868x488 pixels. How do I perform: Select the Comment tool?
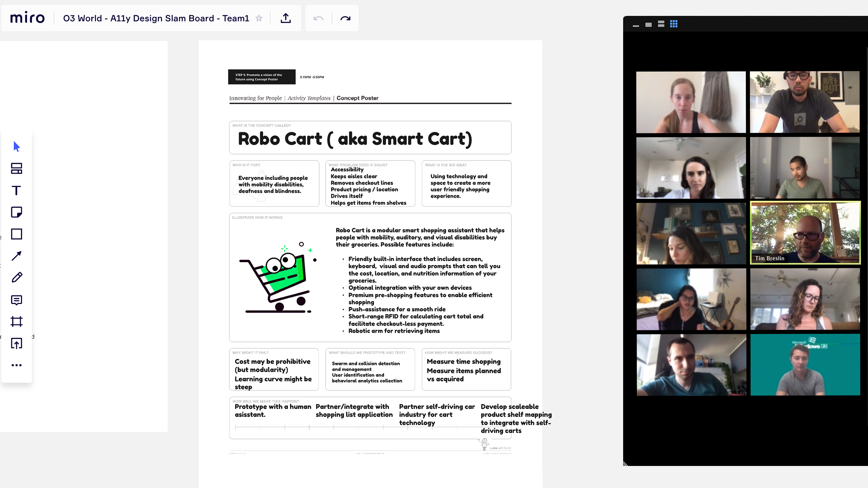point(16,300)
